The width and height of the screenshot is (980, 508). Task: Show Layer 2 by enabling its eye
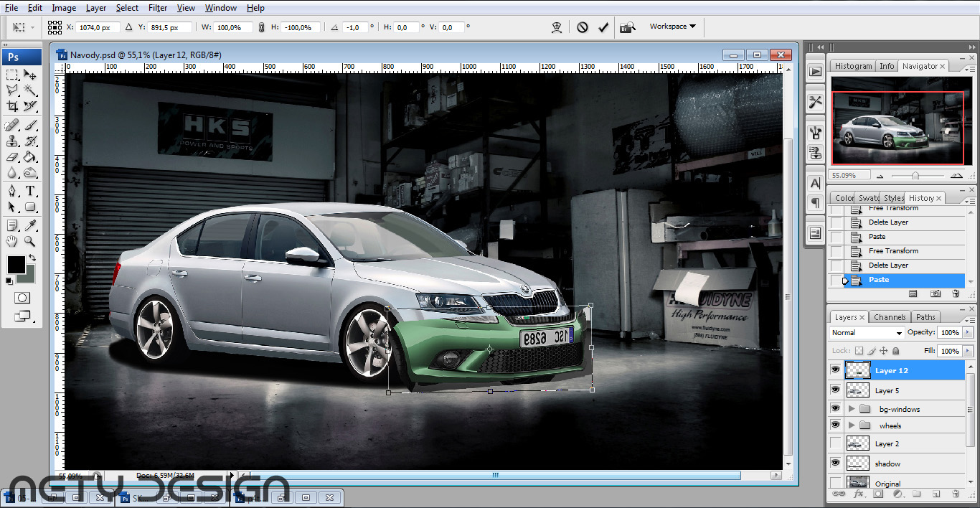tap(835, 443)
